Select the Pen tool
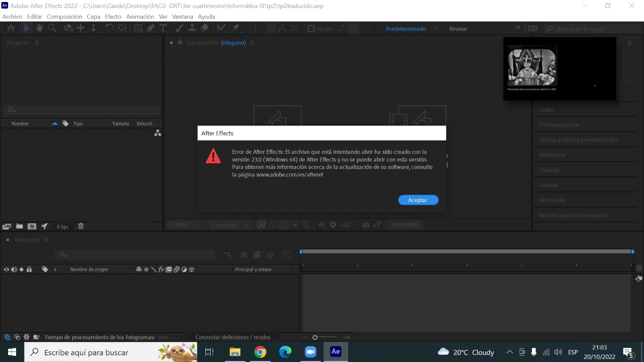 click(150, 28)
